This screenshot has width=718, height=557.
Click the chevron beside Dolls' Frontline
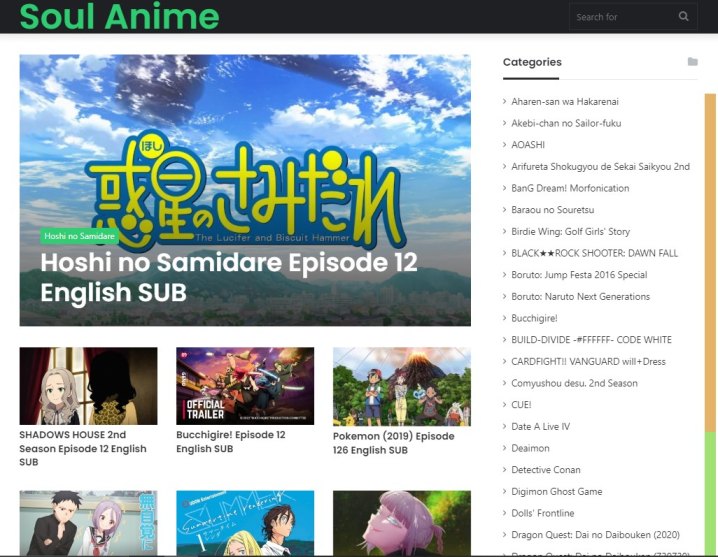click(504, 513)
